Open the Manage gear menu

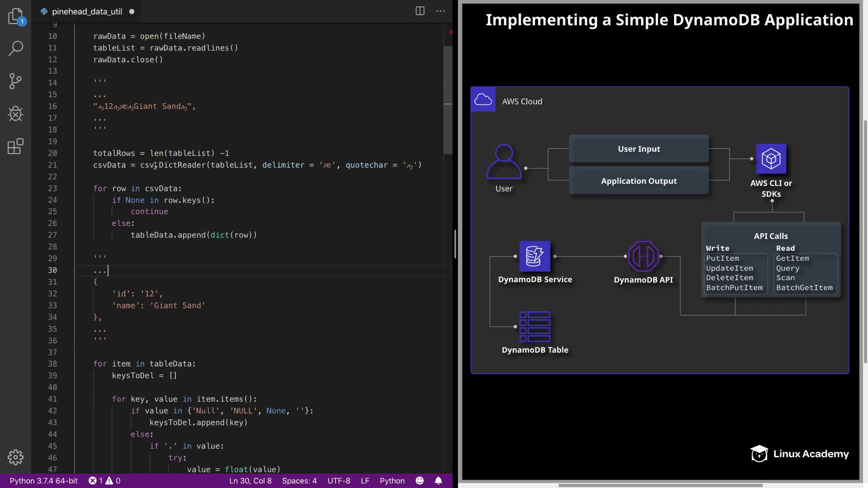click(x=15, y=457)
